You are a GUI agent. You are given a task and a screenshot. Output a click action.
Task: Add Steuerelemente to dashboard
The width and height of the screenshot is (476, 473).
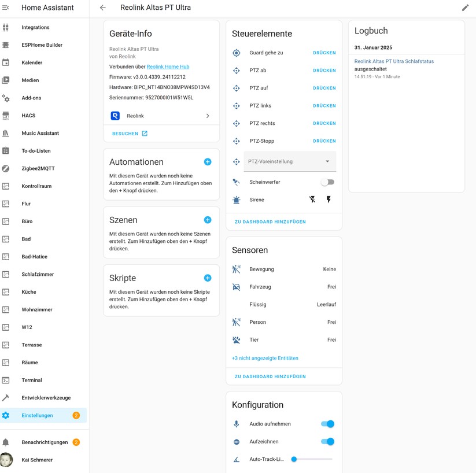tap(270, 222)
